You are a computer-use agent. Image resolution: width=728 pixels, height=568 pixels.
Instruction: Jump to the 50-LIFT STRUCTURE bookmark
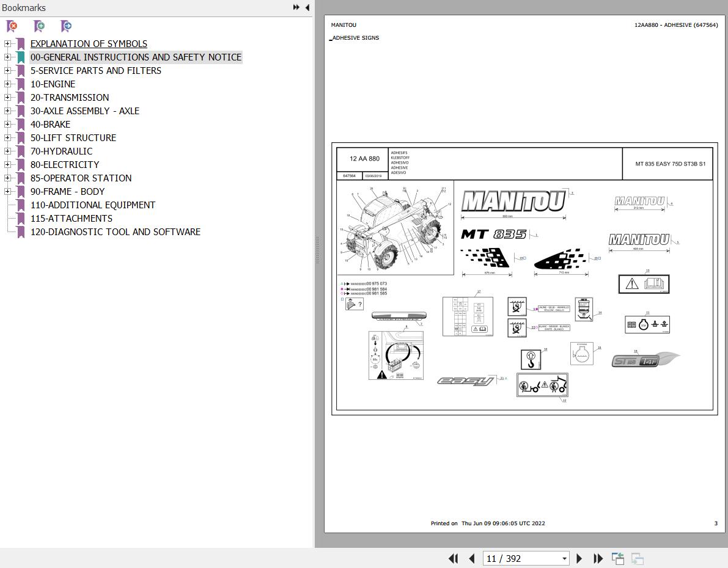click(73, 138)
